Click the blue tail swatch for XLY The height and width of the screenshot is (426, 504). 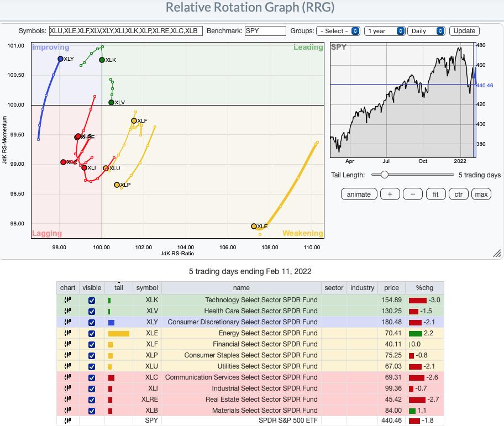(x=111, y=322)
